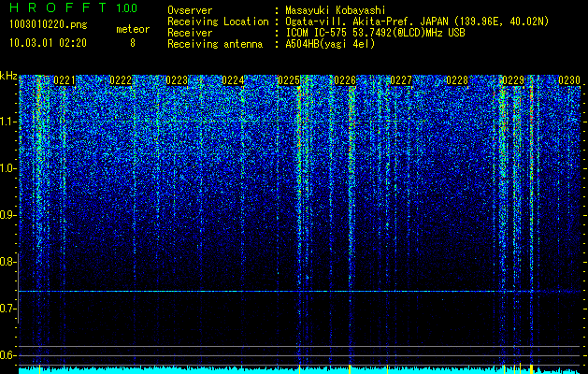Click the 0229 time marker
This screenshot has width=588, height=374.
coord(513,80)
